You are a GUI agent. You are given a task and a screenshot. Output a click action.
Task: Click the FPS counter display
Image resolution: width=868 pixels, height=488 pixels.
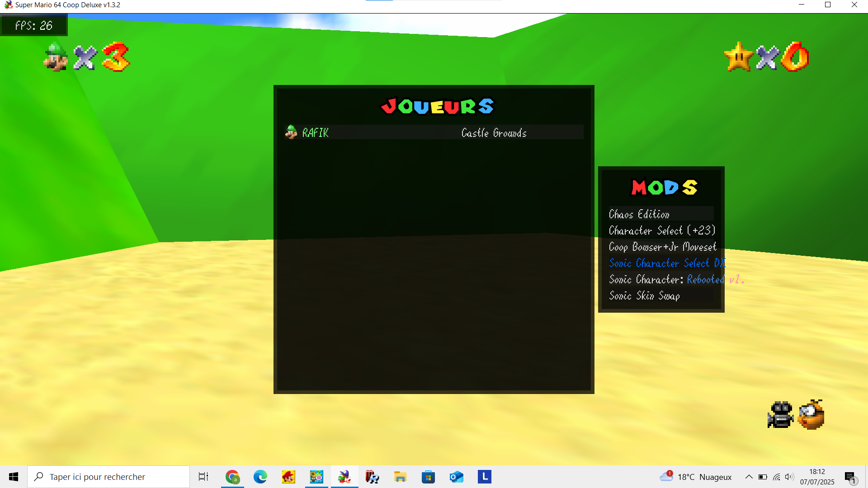pos(34,25)
